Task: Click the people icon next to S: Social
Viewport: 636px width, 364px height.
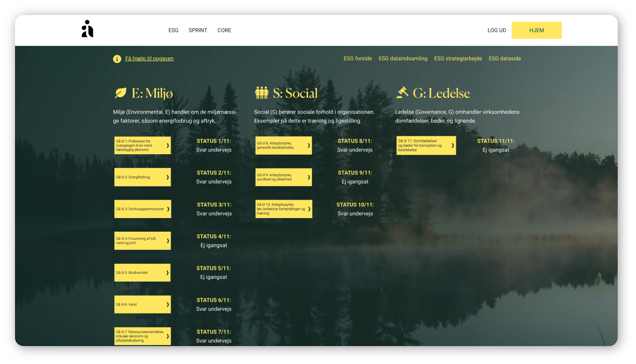Action: click(x=262, y=93)
